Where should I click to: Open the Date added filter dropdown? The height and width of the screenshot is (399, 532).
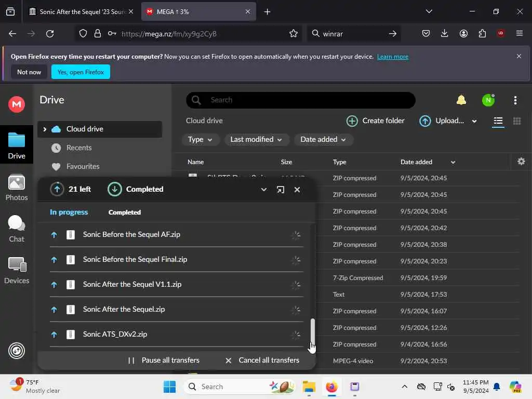pos(323,139)
